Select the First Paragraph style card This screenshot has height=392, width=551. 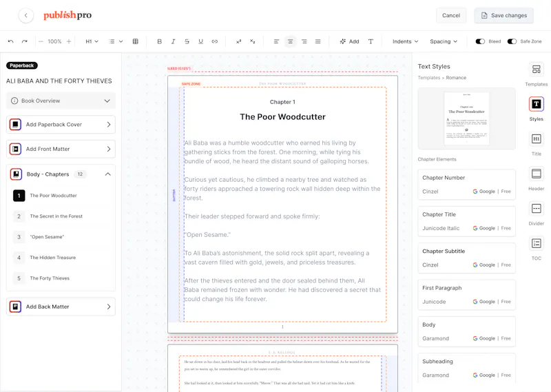click(467, 295)
